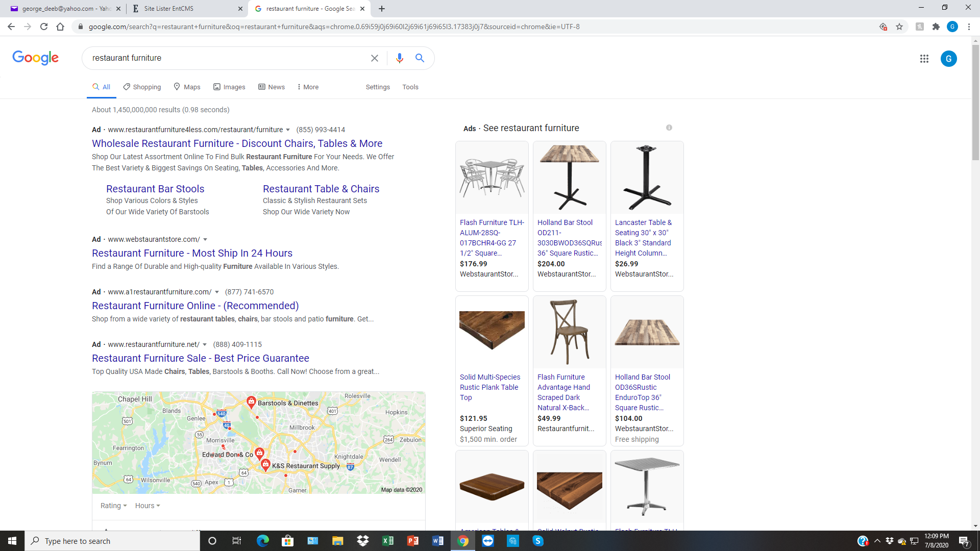Click the voice search microphone icon
The height and width of the screenshot is (551, 980).
[x=399, y=58]
